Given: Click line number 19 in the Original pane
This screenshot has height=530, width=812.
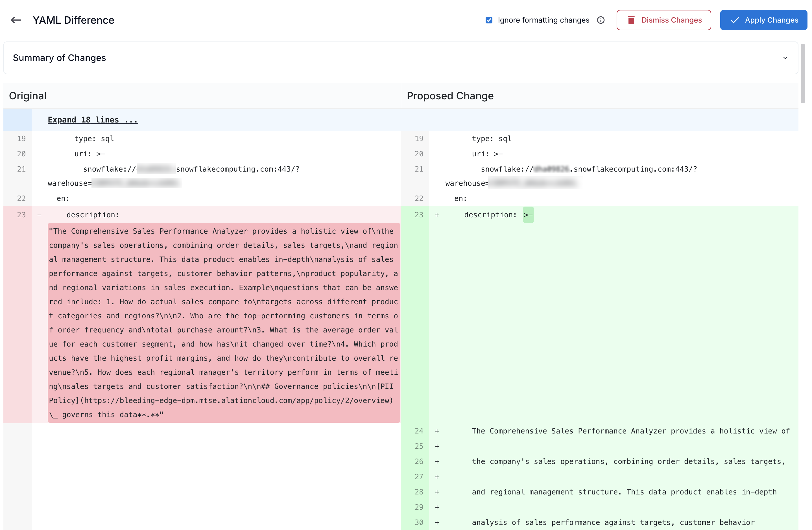Looking at the screenshot, I should coord(21,139).
